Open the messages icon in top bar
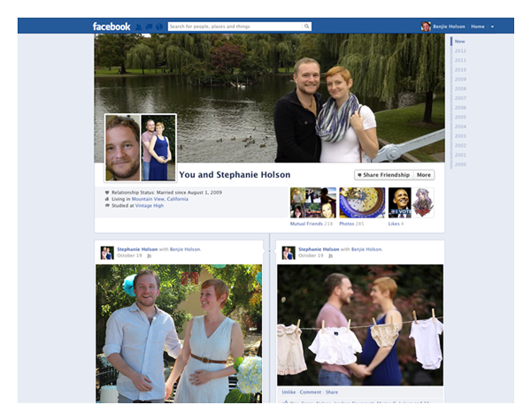Image resolution: width=531 pixels, height=420 pixels. 149,27
